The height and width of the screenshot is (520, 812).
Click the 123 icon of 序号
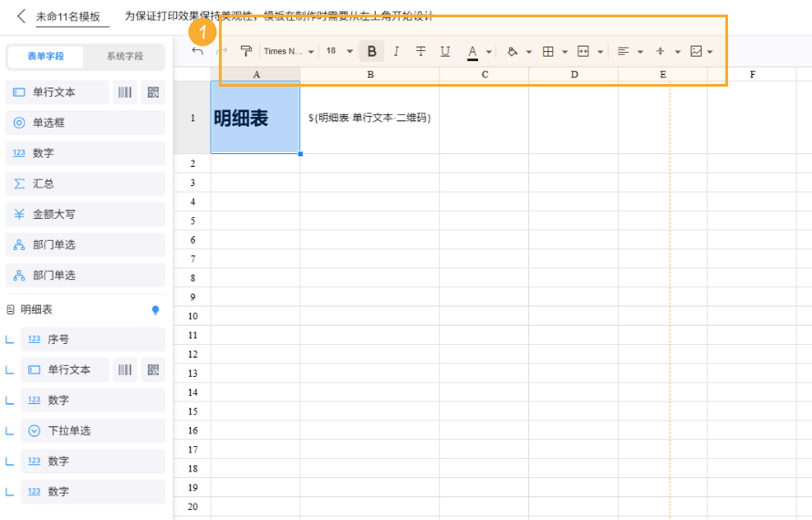(x=34, y=339)
